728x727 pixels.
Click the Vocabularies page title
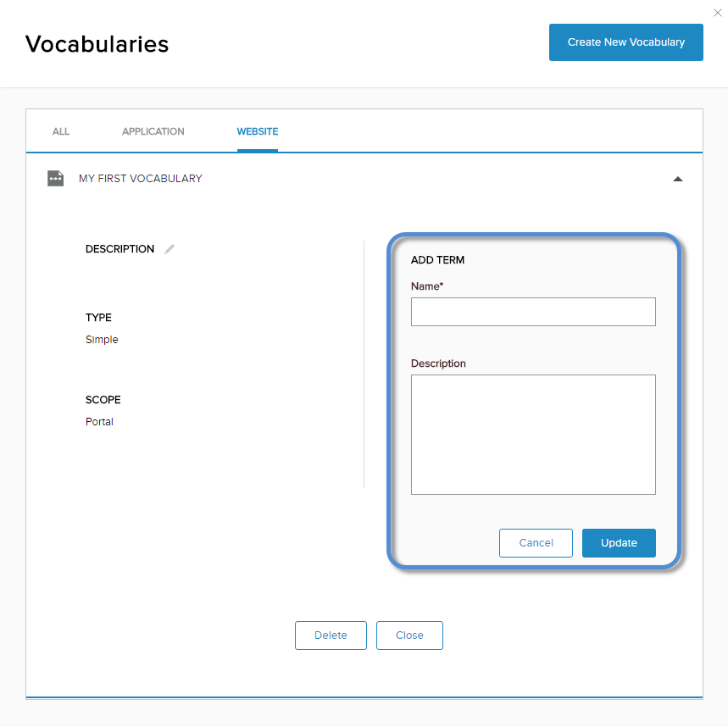click(97, 44)
